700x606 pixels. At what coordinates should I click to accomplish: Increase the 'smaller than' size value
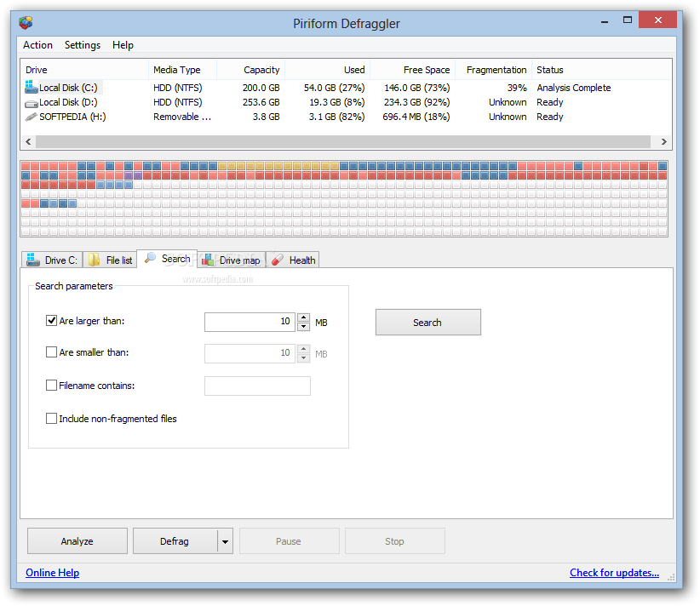click(x=303, y=348)
